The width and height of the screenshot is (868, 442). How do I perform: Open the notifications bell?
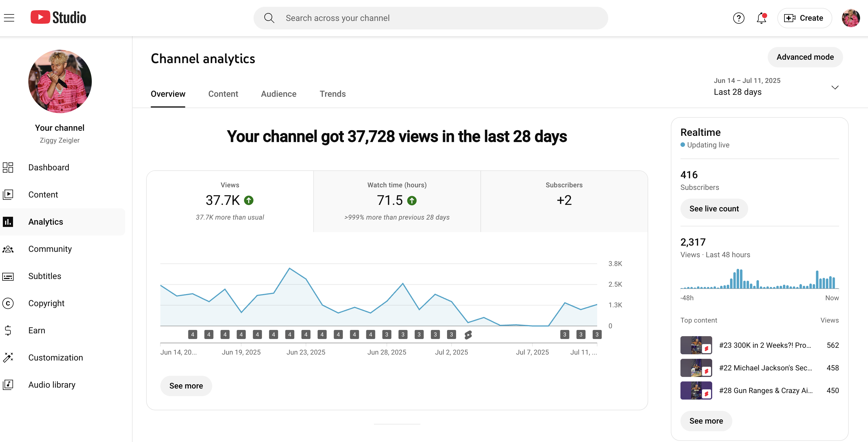[x=761, y=18]
